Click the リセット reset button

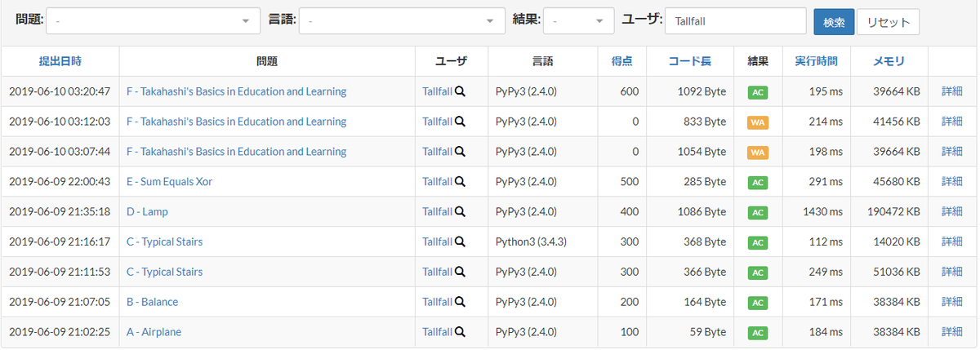[889, 22]
